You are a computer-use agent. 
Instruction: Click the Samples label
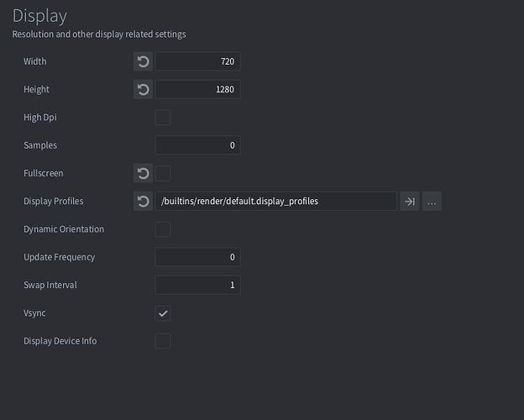point(40,145)
